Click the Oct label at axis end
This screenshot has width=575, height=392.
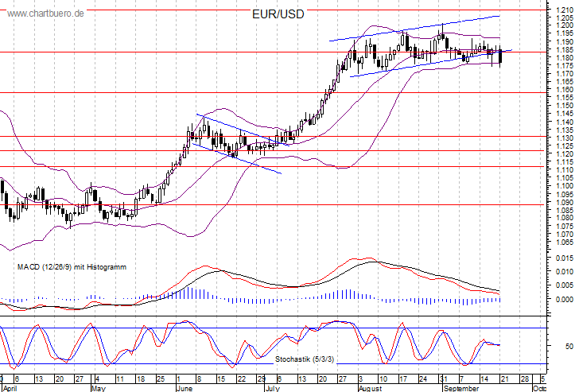click(x=538, y=389)
